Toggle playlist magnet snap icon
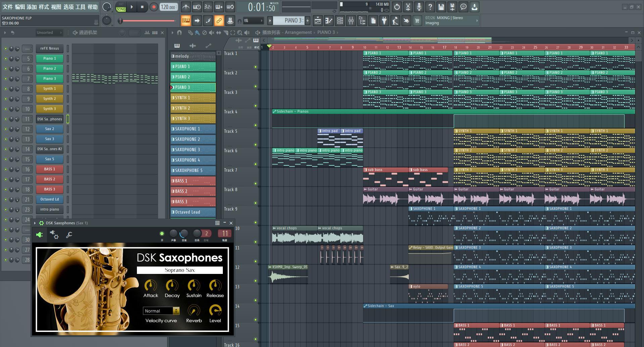This screenshot has height=347, width=644. [x=180, y=33]
